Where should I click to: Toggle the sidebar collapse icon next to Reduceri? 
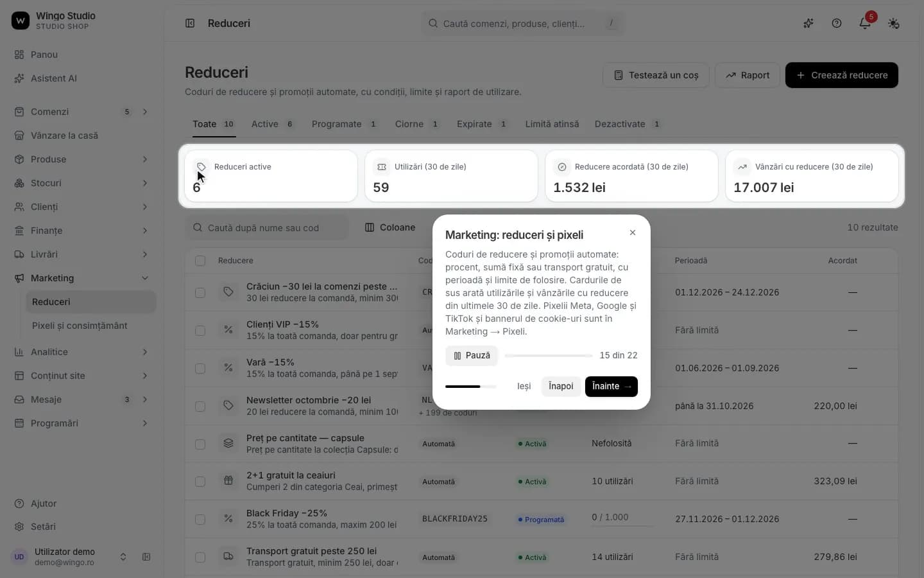tap(190, 23)
